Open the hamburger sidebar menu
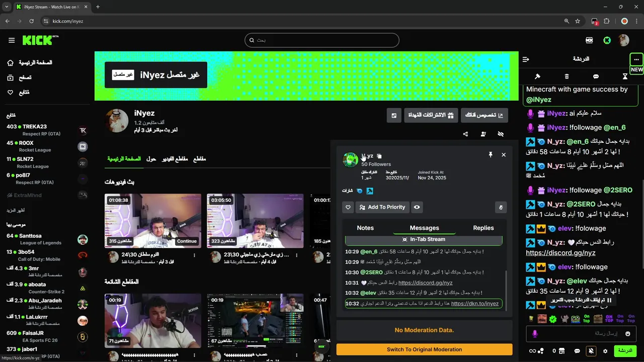The image size is (644, 362). tap(12, 40)
